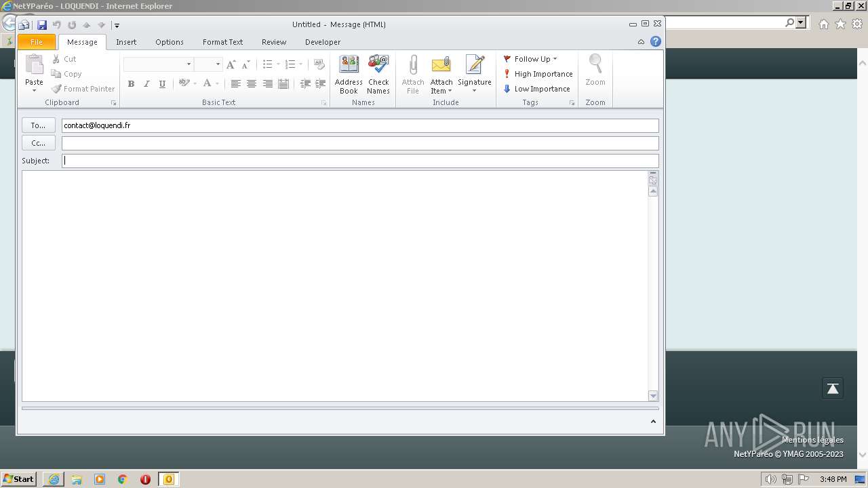This screenshot has height=488, width=868.
Task: Open the Numbering dropdown arrow
Action: (300, 64)
